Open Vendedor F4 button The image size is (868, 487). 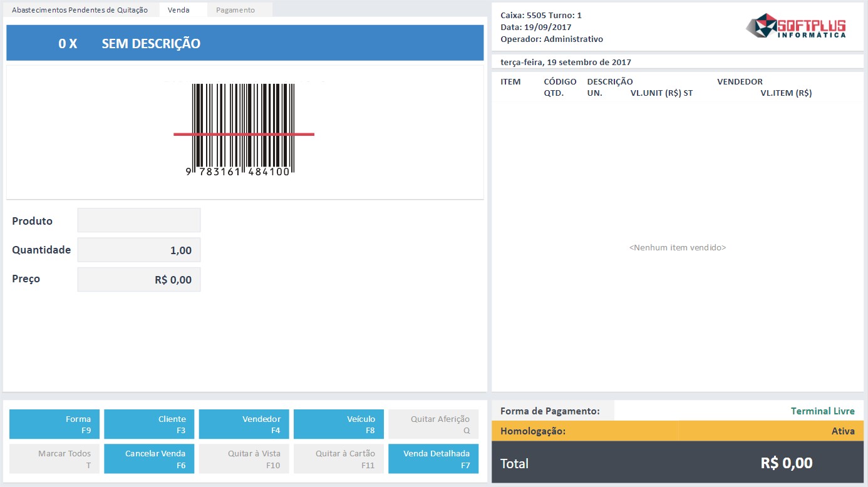[244, 424]
